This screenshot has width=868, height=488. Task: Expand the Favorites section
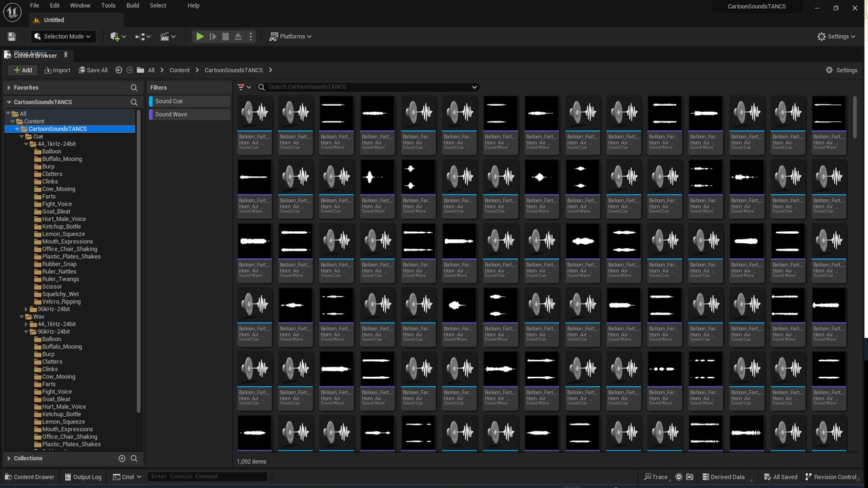8,87
